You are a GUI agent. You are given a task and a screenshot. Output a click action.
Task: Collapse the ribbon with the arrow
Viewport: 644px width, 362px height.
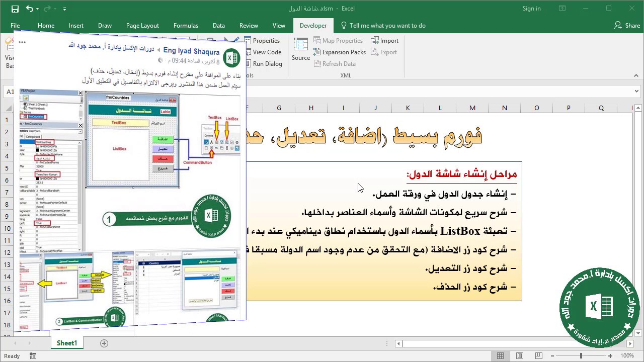636,76
